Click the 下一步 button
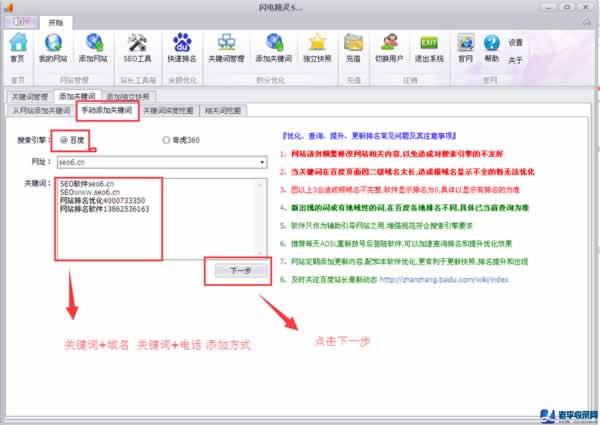The height and width of the screenshot is (425, 600). pyautogui.click(x=241, y=270)
